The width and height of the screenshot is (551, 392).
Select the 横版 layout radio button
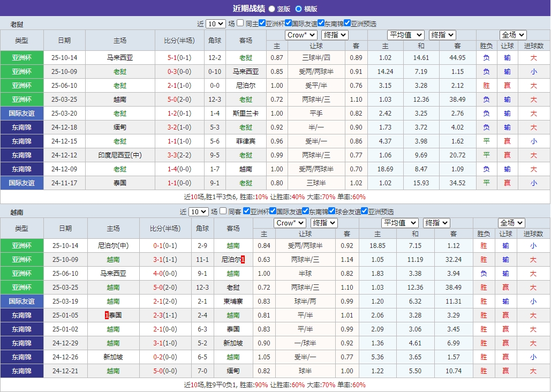[298, 9]
